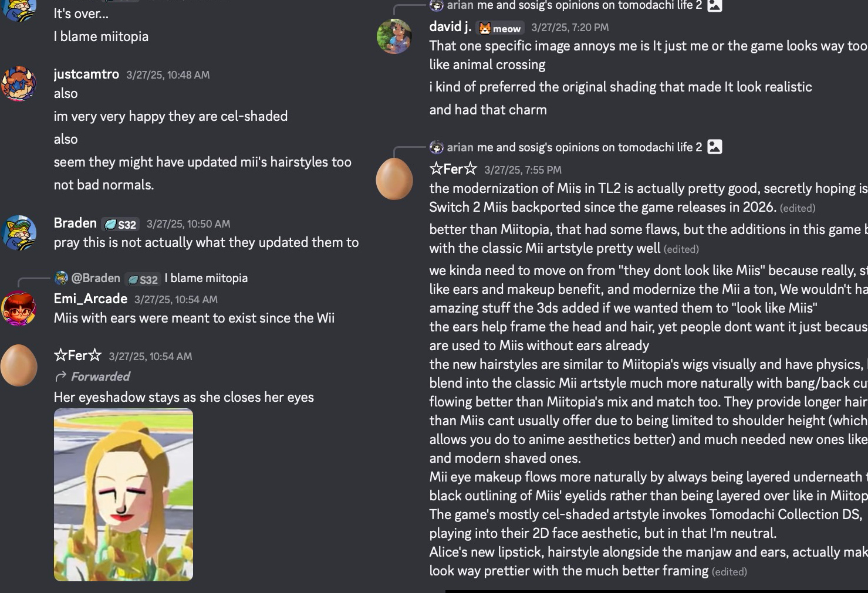The image size is (868, 593).
Task: Click the david j. username
Action: (450, 27)
